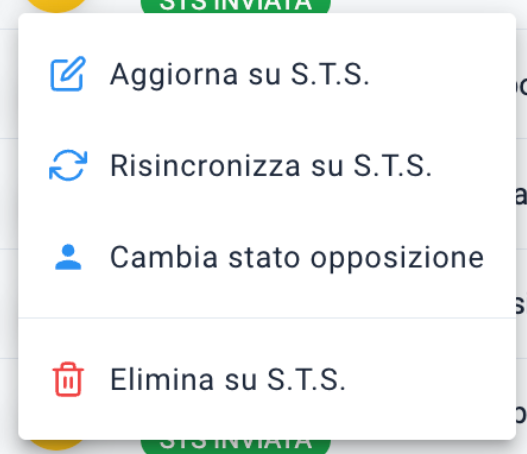This screenshot has width=527, height=454.
Task: Click the word 'Aggiorna' in the menu
Action: (174, 76)
